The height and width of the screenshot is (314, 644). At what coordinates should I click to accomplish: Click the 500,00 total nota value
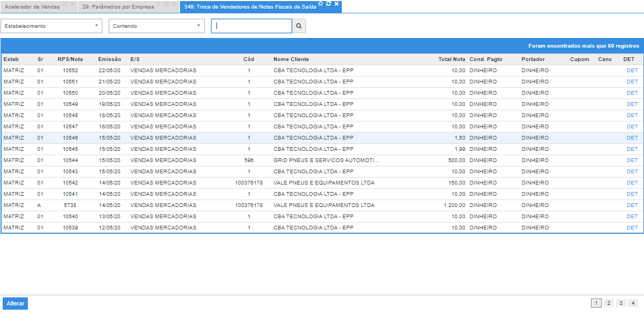[x=457, y=160]
